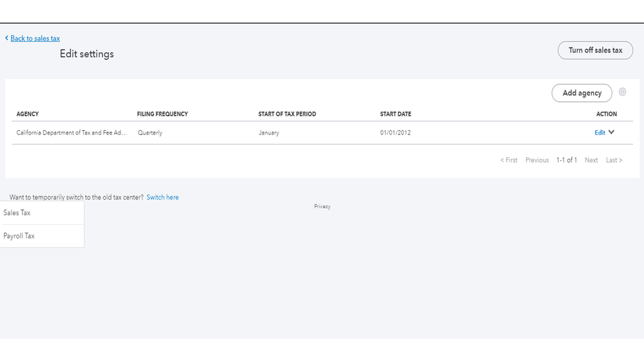Edit the California agency row
The width and height of the screenshot is (644, 362).
click(x=600, y=133)
